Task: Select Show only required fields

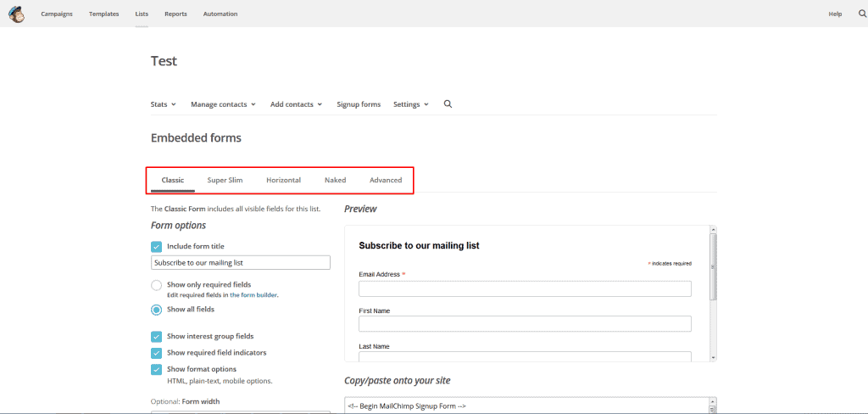Action: (x=157, y=285)
